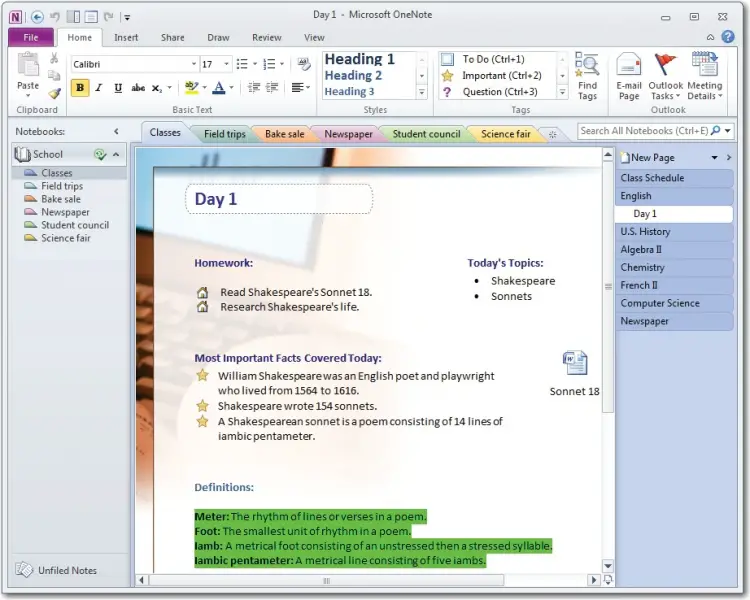Screen dimensions: 750x600
Task: Click the Dock to Desktop icon
Action: [74, 17]
